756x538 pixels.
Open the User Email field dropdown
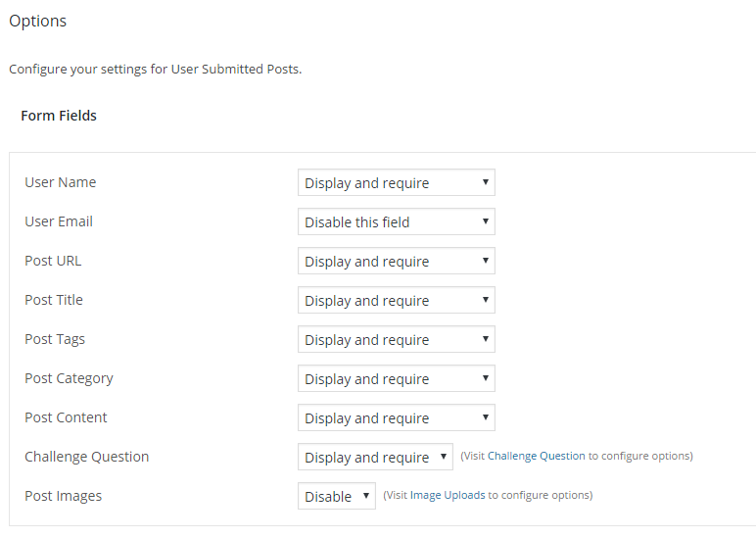(x=396, y=222)
